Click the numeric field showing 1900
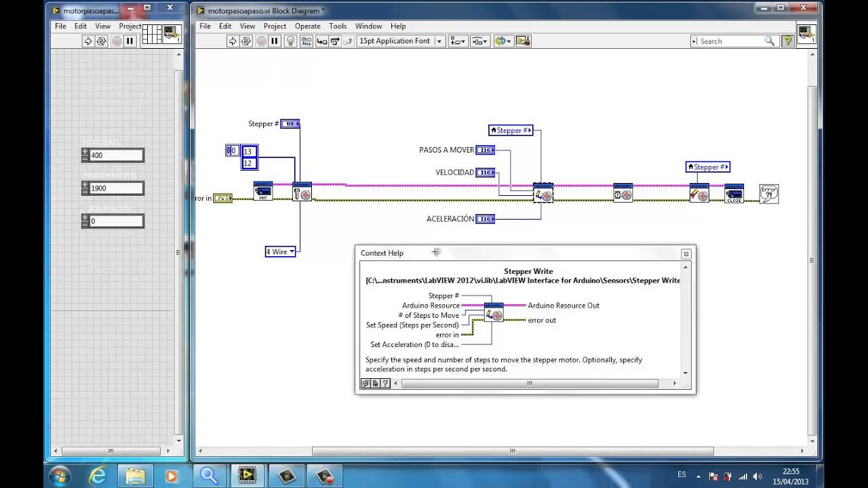Screen dimensions: 868x488 click(x=116, y=188)
